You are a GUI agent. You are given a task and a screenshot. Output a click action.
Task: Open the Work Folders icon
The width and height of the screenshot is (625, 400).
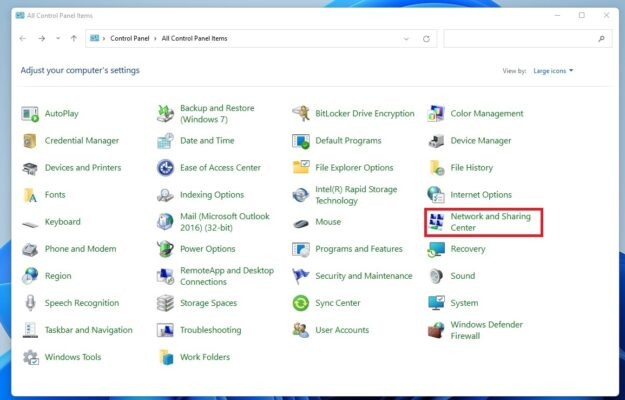point(166,357)
